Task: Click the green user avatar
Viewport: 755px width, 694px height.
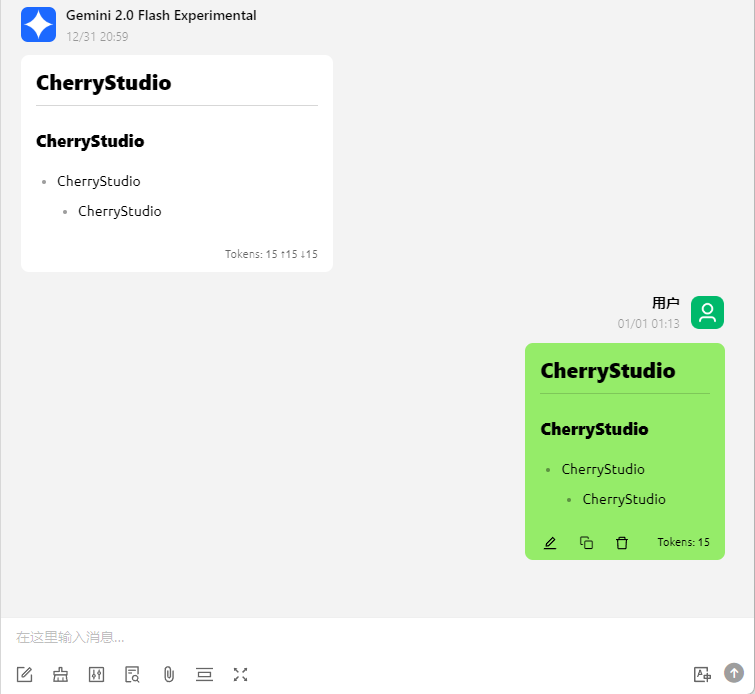Action: coord(707,313)
